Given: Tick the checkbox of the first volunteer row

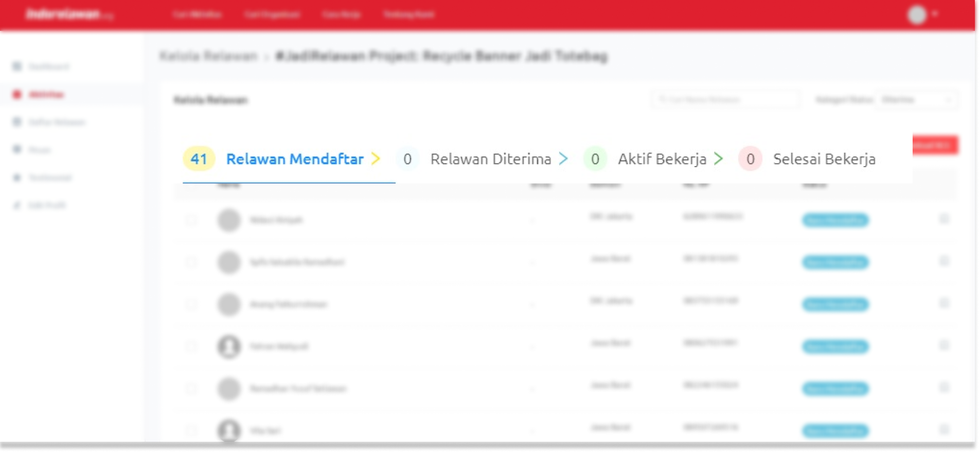Looking at the screenshot, I should pos(191,220).
